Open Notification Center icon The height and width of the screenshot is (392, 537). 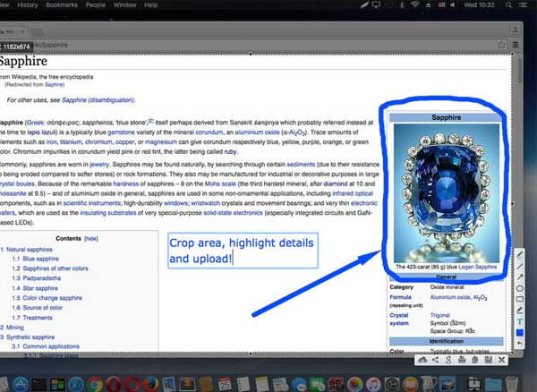coord(523,4)
